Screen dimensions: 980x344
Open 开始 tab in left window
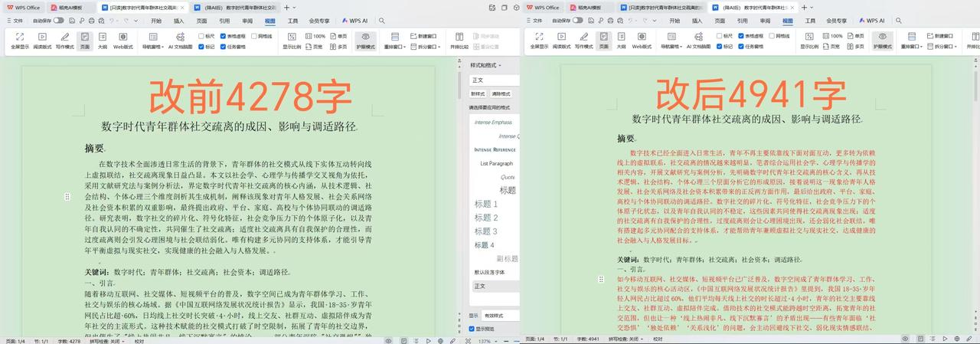coord(156,21)
